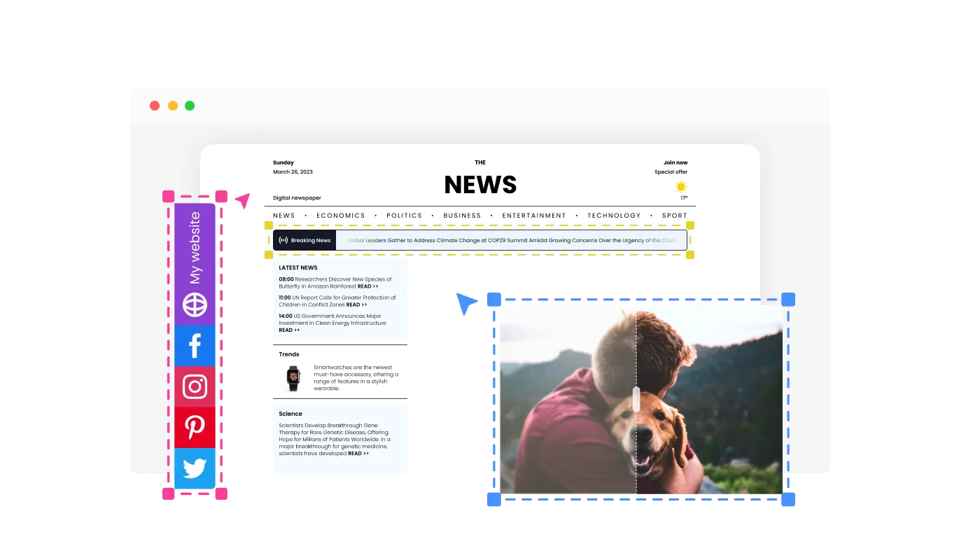This screenshot has height=560, width=959.
Task: Click the NEWS main logo title
Action: [x=480, y=185]
